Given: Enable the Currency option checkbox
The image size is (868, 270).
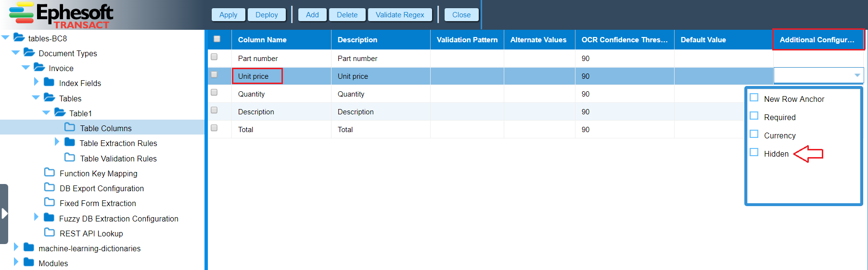Looking at the screenshot, I should click(754, 134).
